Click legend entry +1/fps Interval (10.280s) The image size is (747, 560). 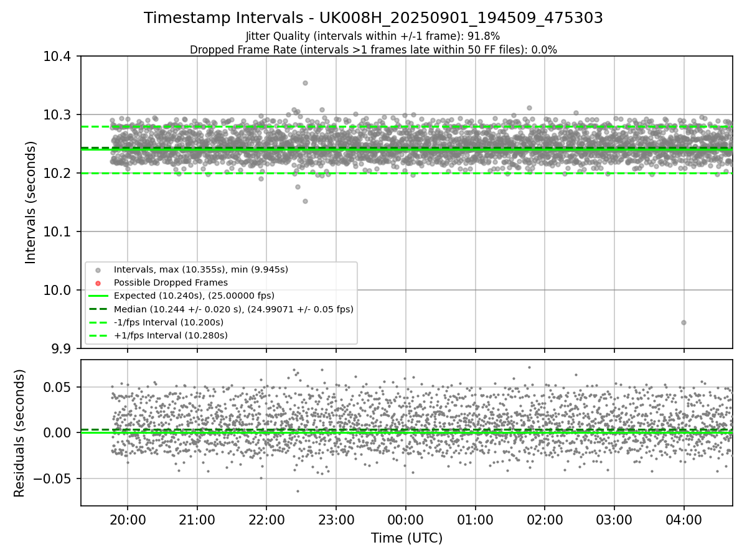[171, 335]
